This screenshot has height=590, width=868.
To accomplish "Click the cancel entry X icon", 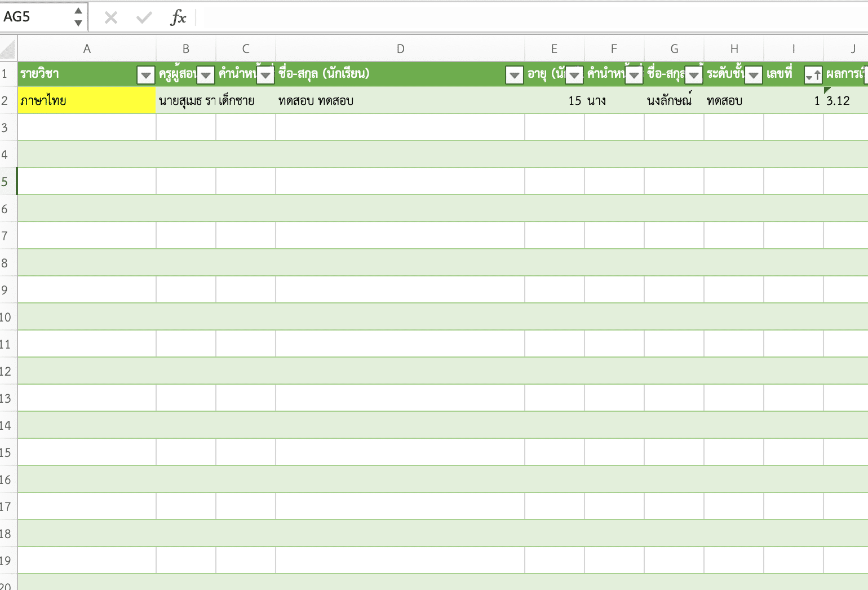I will click(x=111, y=17).
